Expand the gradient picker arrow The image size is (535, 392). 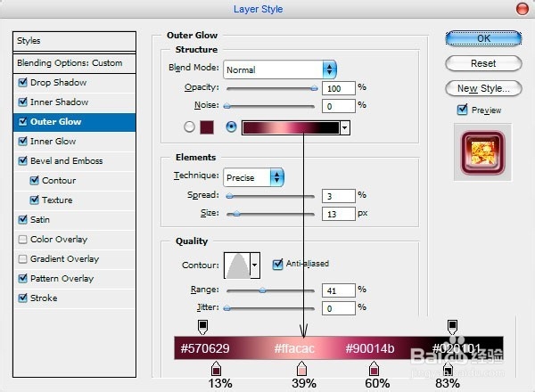pyautogui.click(x=345, y=127)
